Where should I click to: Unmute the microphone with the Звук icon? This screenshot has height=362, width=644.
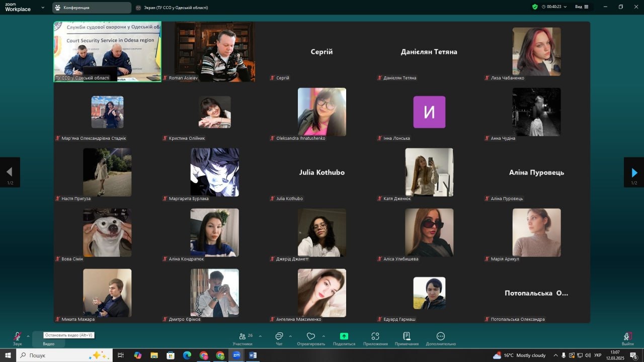coord(18,336)
